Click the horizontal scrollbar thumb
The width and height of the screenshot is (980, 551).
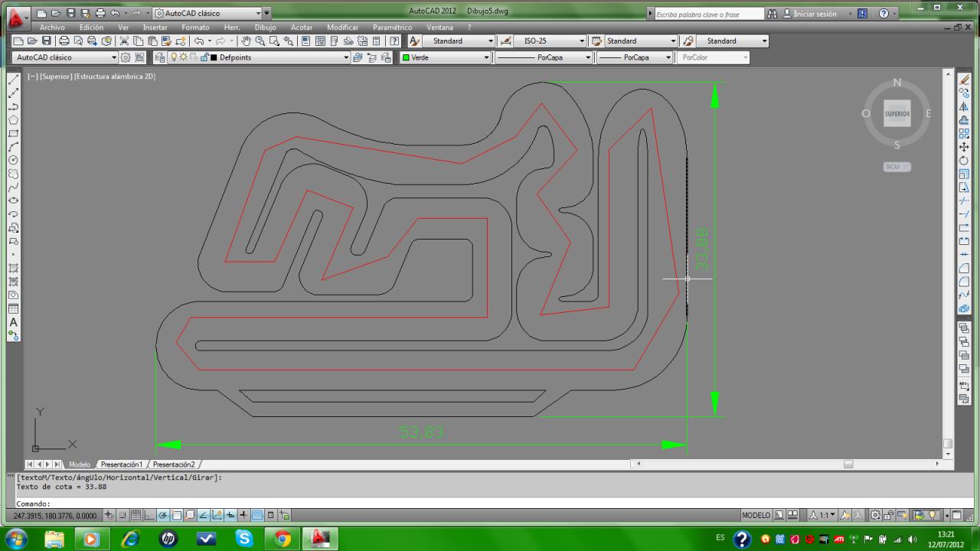coord(848,464)
